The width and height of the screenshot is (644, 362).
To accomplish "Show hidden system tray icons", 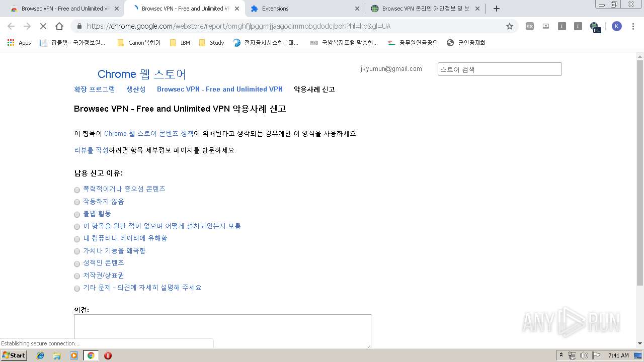I will point(561,355).
